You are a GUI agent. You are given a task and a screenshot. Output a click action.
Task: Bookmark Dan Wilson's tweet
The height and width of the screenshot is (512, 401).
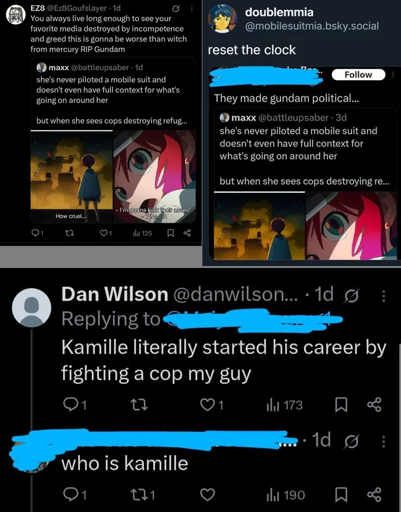(341, 405)
